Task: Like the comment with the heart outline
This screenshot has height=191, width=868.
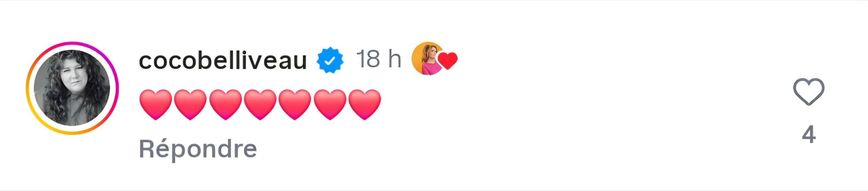Action: point(808,92)
